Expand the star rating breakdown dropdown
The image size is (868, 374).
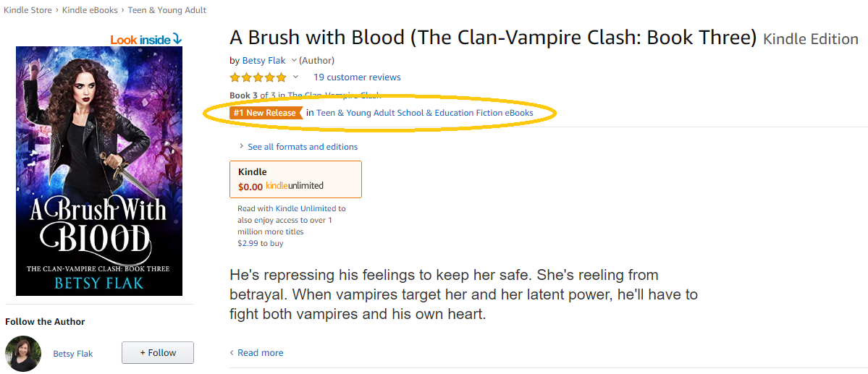(295, 77)
